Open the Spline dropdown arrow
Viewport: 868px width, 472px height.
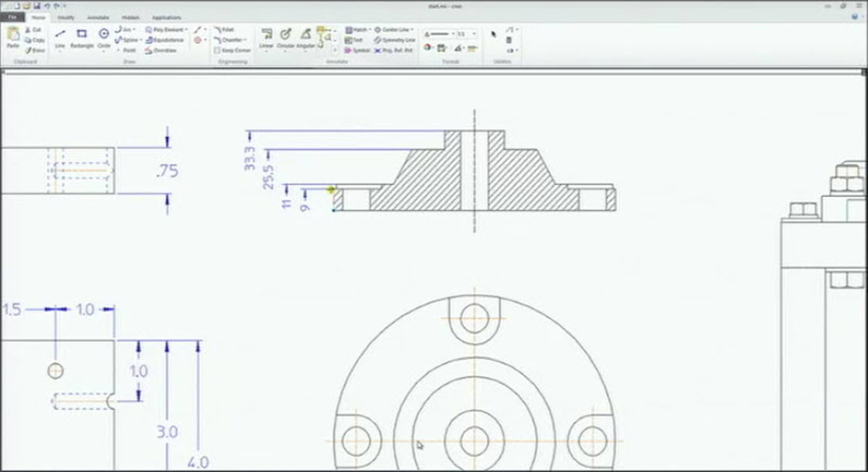[141, 40]
